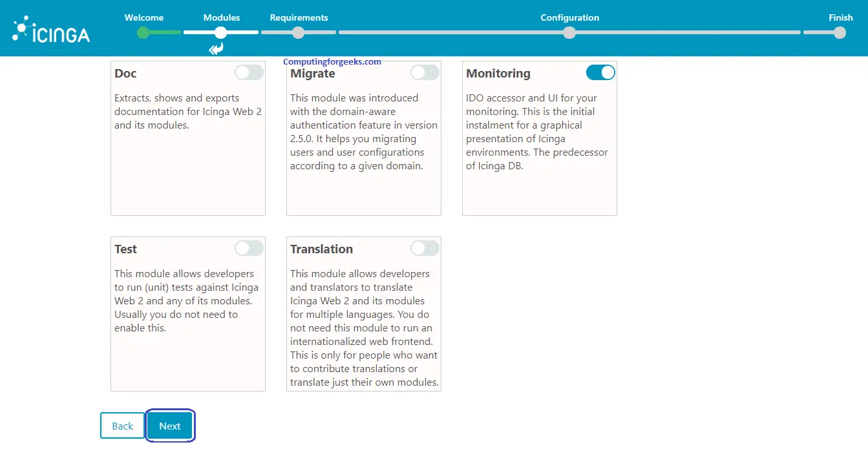Click the Configuration step circle
868x449 pixels.
[x=569, y=32]
